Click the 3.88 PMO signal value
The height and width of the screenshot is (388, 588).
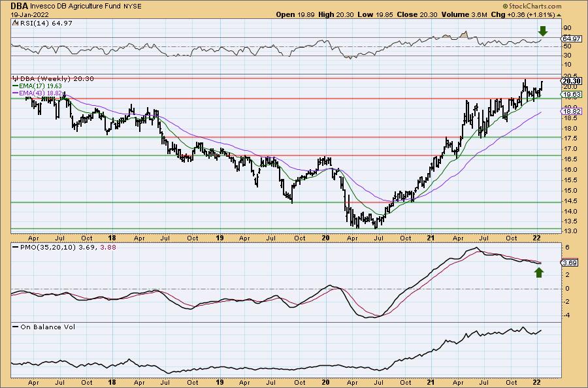(x=108, y=248)
